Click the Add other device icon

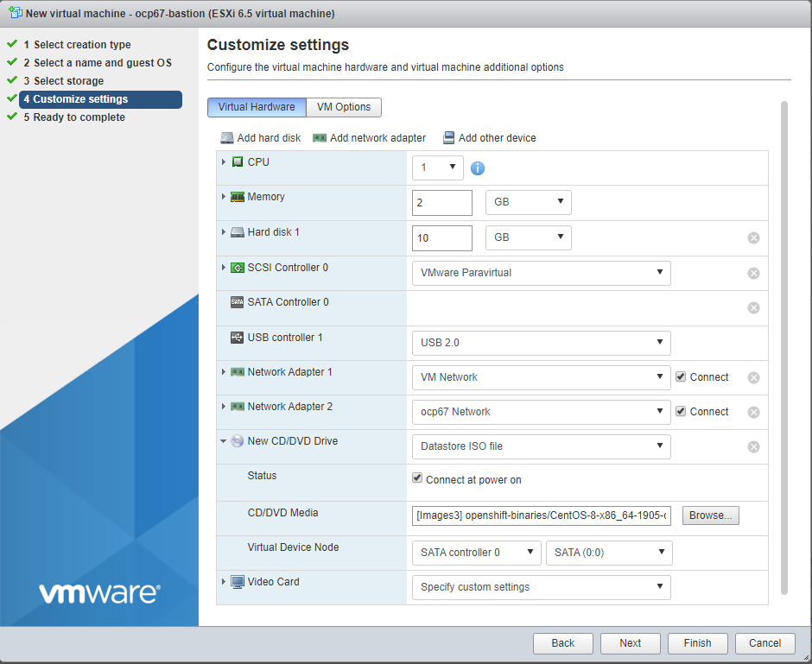click(448, 138)
